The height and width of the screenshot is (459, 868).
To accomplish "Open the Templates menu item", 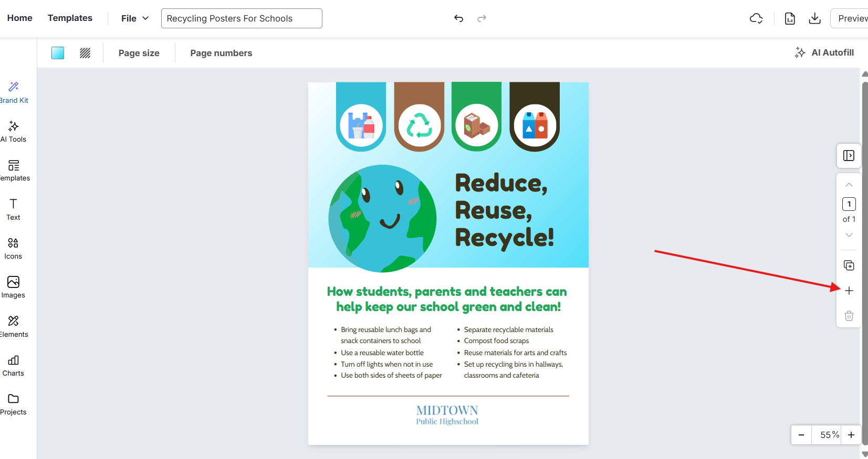I will point(70,18).
